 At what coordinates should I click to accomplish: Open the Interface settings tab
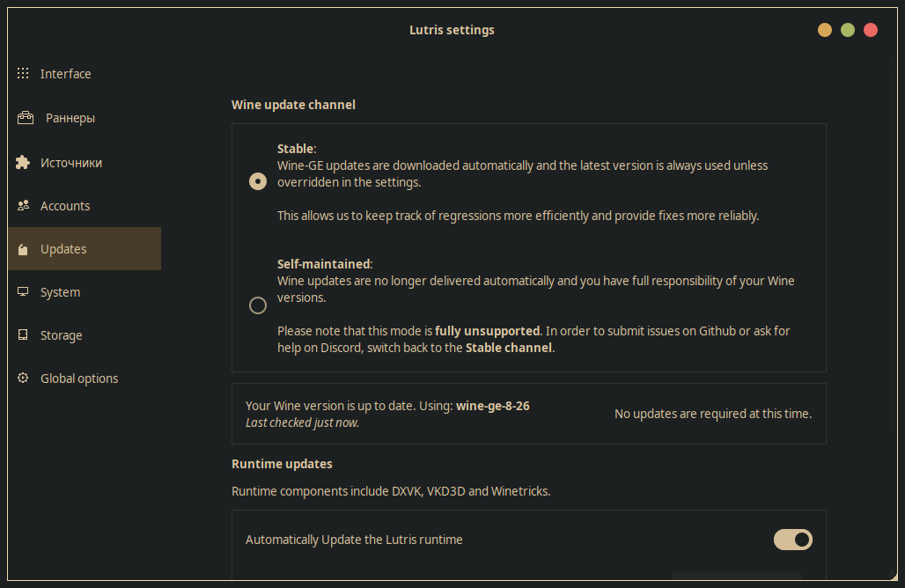[x=65, y=74]
